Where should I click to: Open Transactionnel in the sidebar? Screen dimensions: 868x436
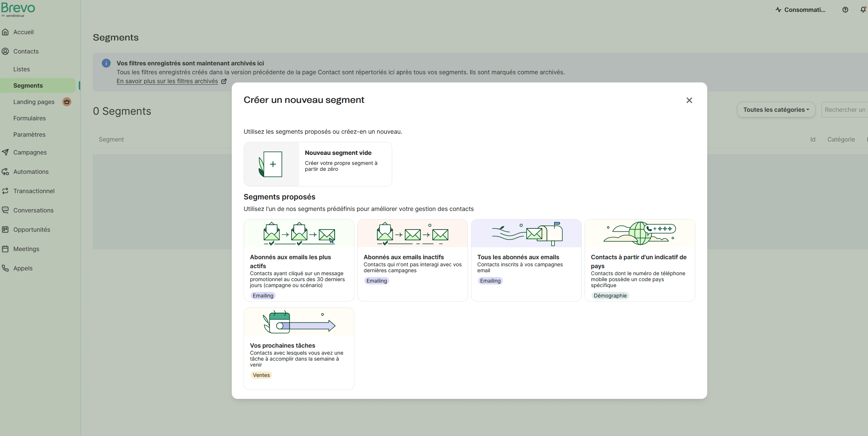point(34,191)
